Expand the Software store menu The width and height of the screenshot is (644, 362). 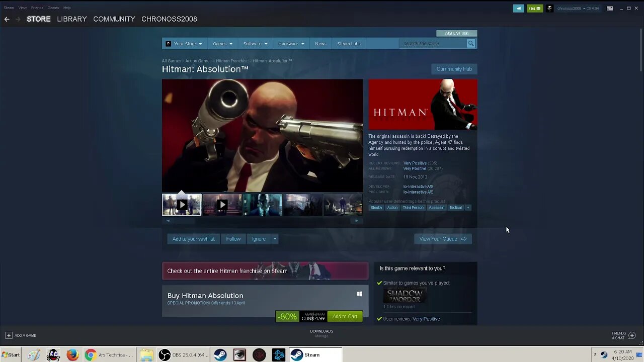pyautogui.click(x=255, y=44)
